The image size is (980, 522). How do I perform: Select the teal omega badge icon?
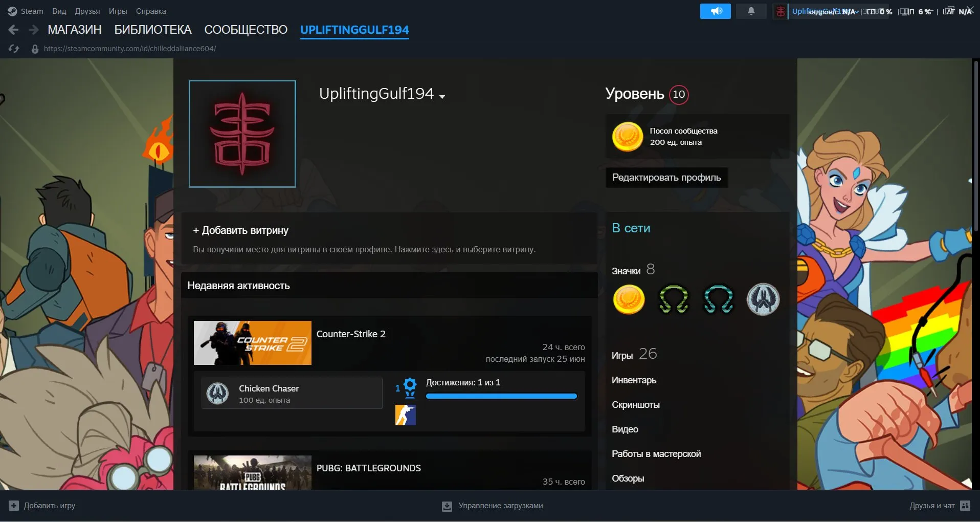(718, 300)
